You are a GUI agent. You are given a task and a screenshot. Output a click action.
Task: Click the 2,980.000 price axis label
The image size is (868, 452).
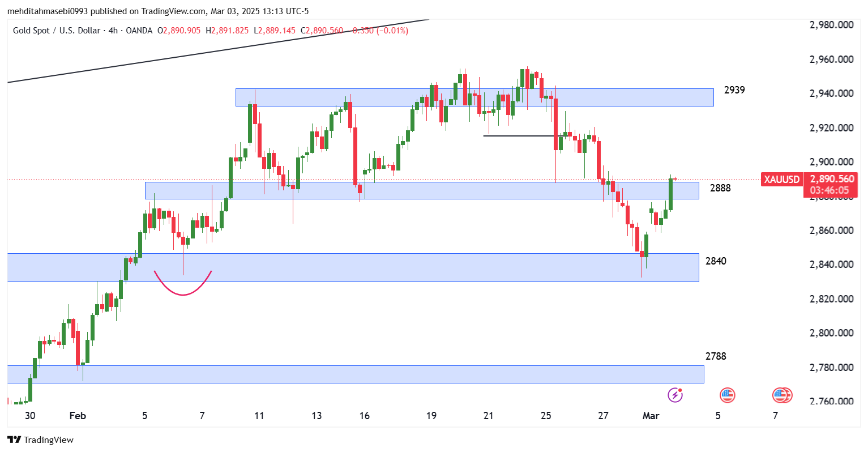click(x=832, y=25)
